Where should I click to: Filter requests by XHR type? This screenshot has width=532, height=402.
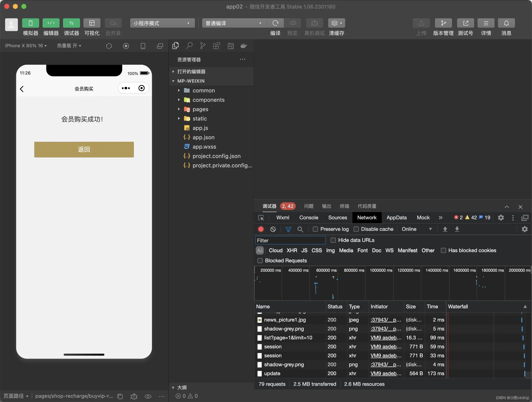click(x=292, y=250)
